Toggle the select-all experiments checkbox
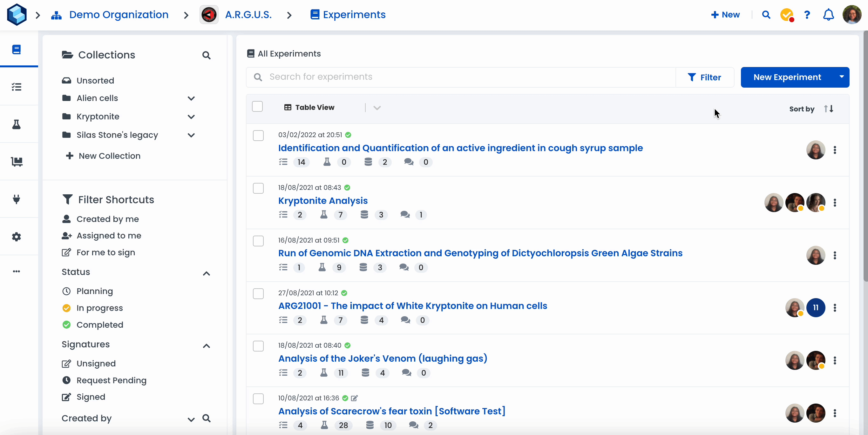This screenshot has height=435, width=868. click(257, 107)
